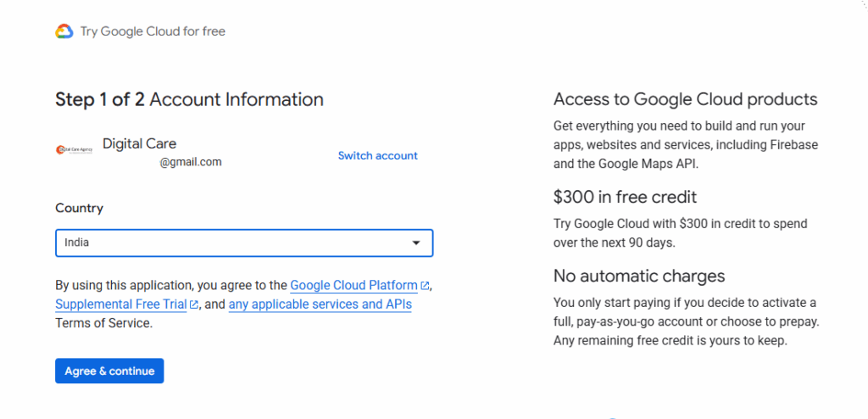Click the Try Google Cloud for free header text

(x=153, y=31)
